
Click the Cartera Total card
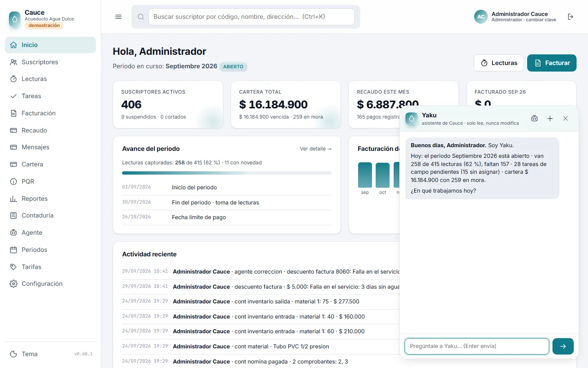[286, 105]
